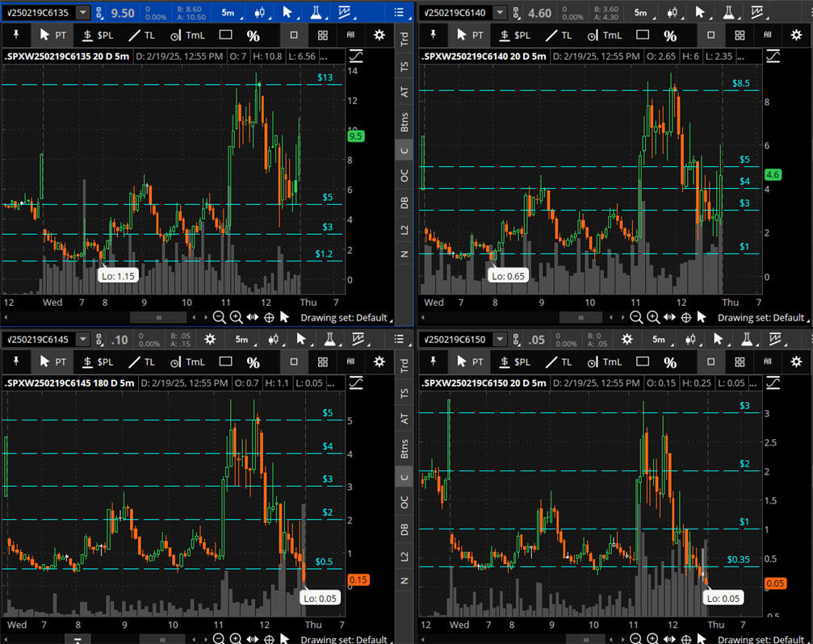813x644 pixels.
Task: Click zoom in magnifier under C6135 chart
Action: [236, 317]
